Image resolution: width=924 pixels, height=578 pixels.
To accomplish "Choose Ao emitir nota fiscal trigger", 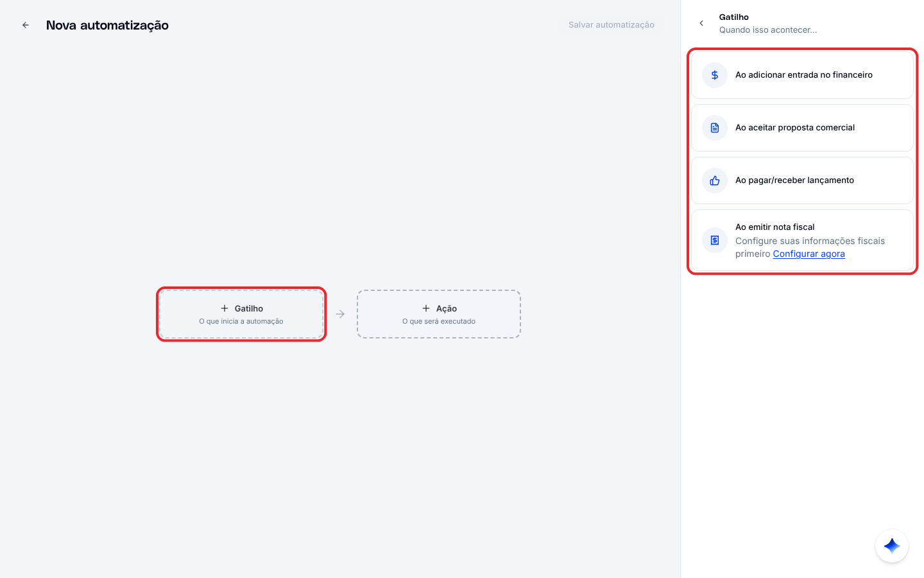I will 802,240.
